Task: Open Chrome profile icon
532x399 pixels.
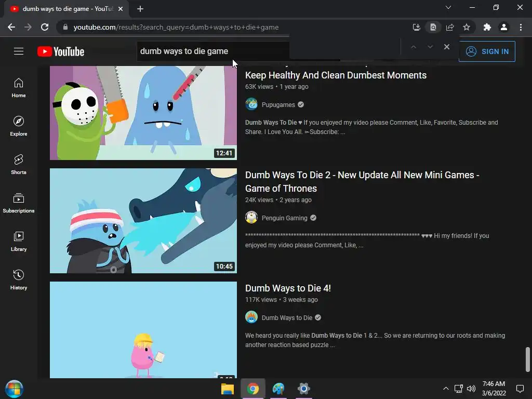Action: [504, 27]
